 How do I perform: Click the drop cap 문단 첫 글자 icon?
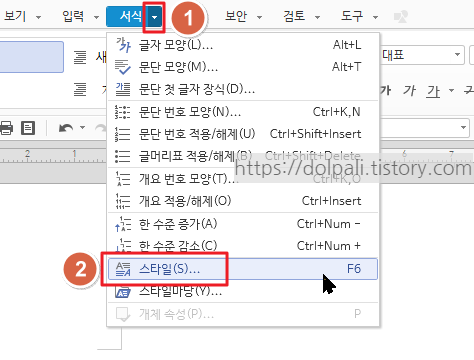123,89
